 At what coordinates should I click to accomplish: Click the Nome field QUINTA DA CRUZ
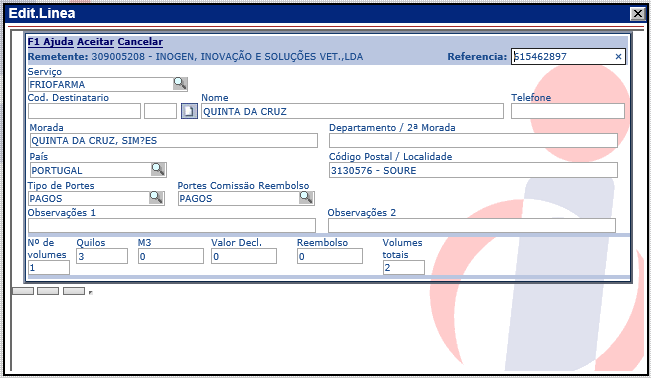[x=352, y=111]
